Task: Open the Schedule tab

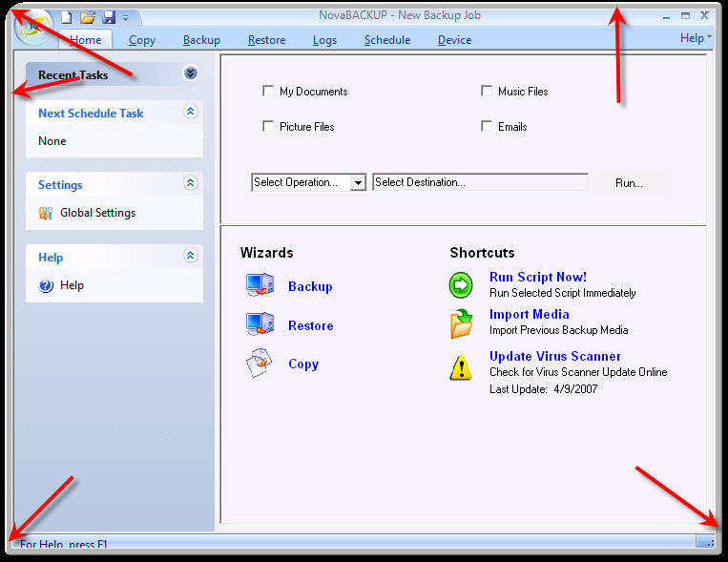Action: (387, 40)
